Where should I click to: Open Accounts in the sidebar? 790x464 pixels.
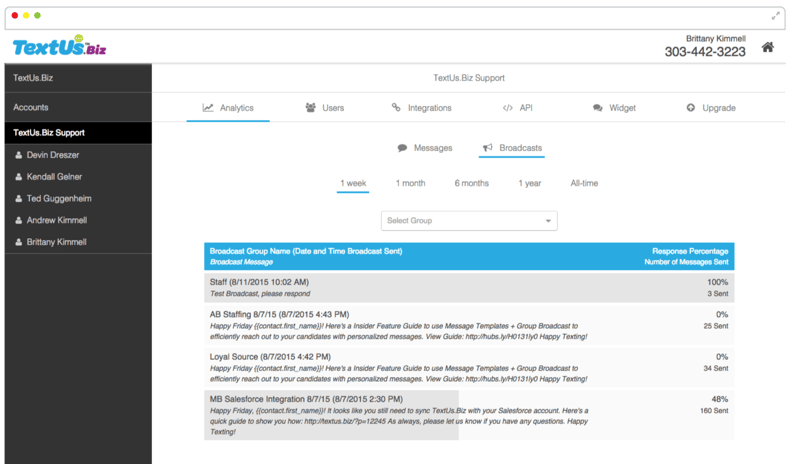click(x=78, y=107)
